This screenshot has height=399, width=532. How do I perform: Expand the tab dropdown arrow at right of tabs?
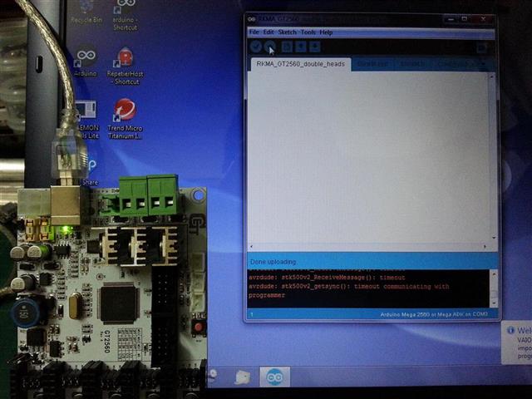pyautogui.click(x=484, y=64)
